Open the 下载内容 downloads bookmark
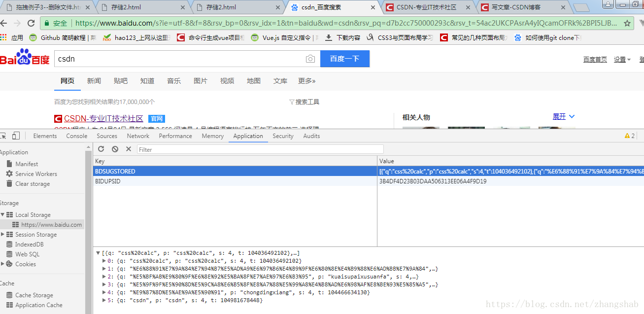 (x=343, y=37)
